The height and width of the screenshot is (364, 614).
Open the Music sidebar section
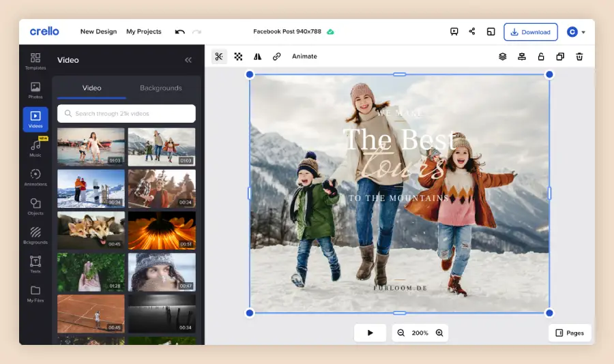coord(35,149)
